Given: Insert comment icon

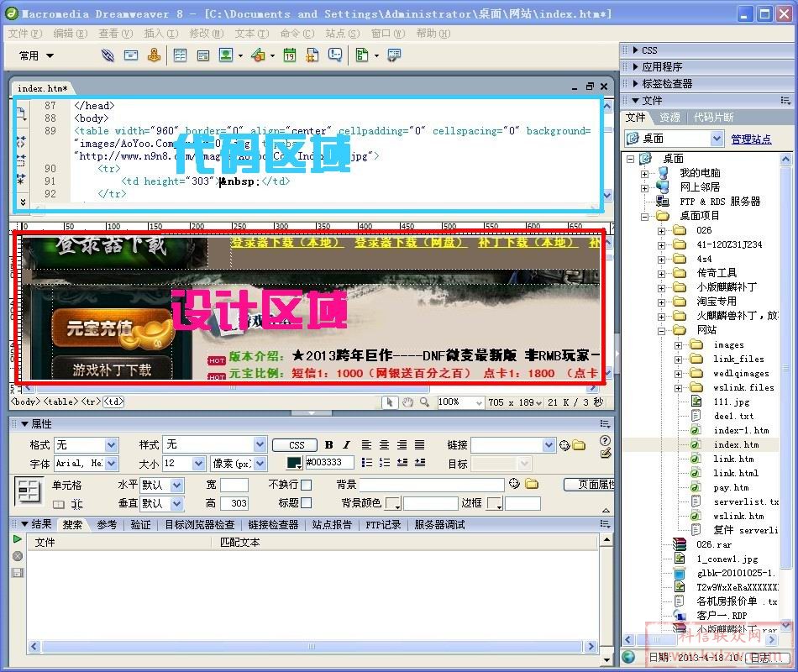Looking at the screenshot, I should (x=335, y=55).
